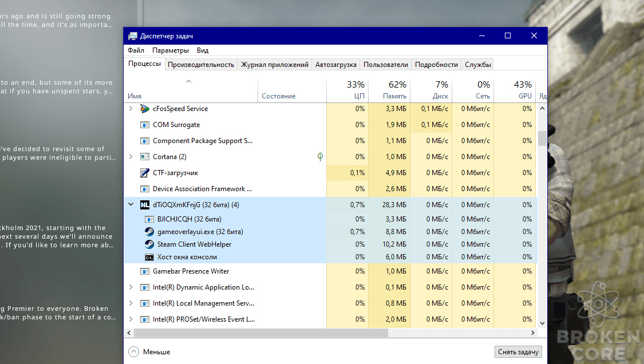The width and height of the screenshot is (644, 364).
Task: Click the vertical scrollbar down arrow
Action: (x=542, y=323)
